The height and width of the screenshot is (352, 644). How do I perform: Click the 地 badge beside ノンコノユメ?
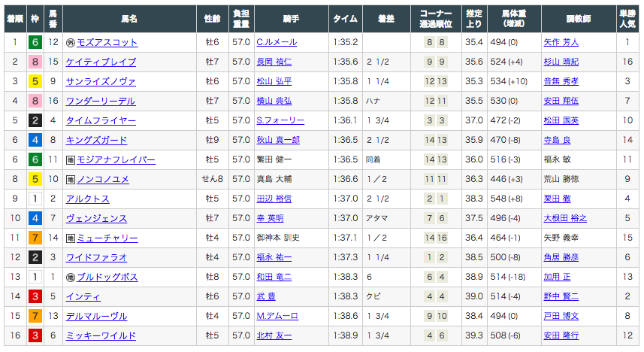point(71,179)
